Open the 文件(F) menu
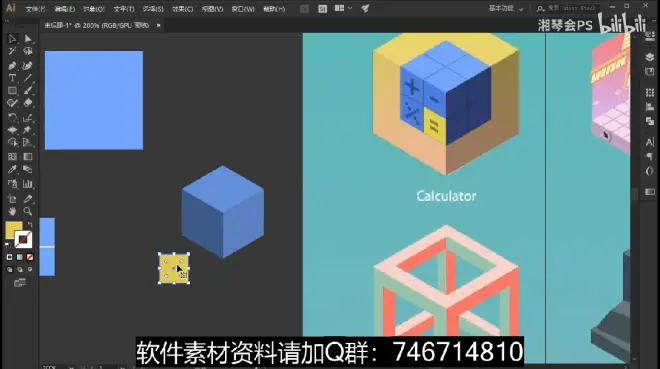Viewport: 660px width, 369px height. pyautogui.click(x=35, y=9)
